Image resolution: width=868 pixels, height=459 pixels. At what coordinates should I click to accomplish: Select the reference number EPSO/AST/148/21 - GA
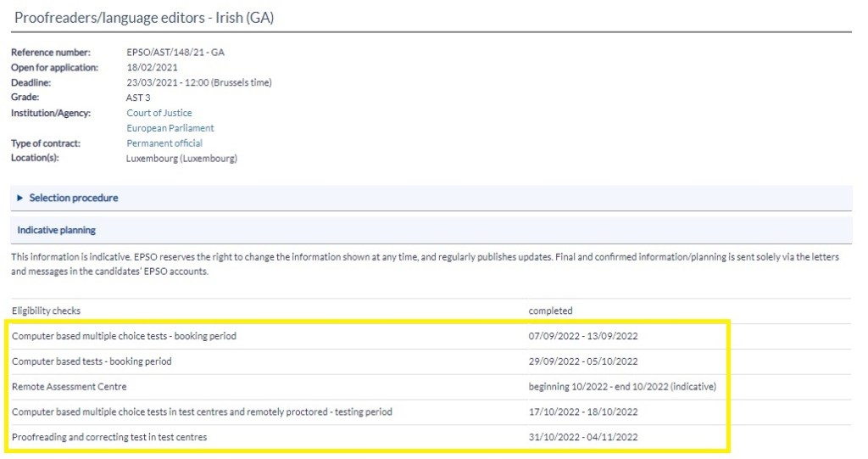tap(175, 53)
